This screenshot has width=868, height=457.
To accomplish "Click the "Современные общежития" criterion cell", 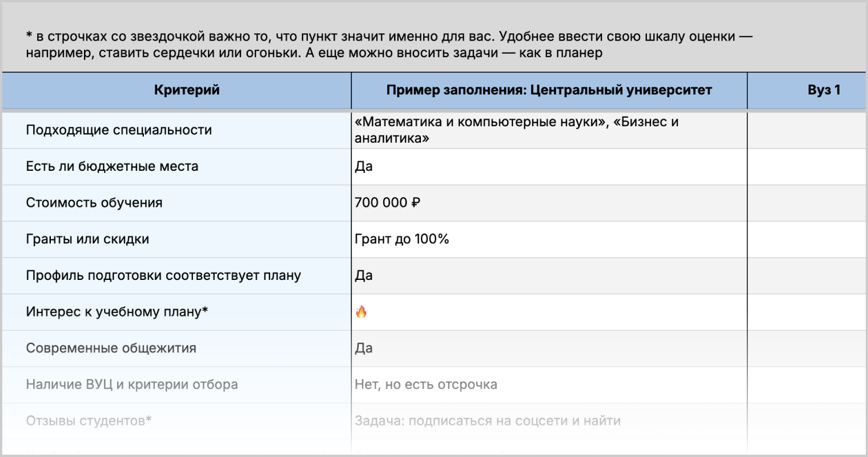I will click(111, 348).
